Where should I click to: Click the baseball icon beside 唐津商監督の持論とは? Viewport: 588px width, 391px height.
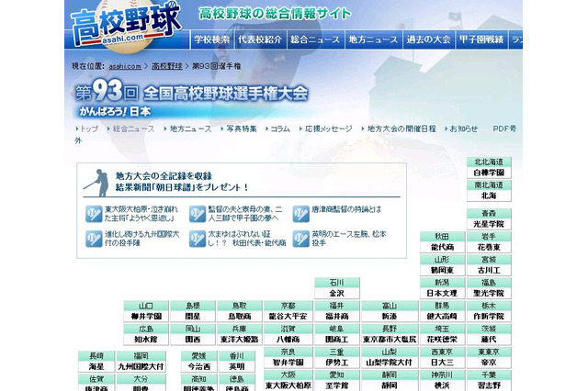click(300, 214)
